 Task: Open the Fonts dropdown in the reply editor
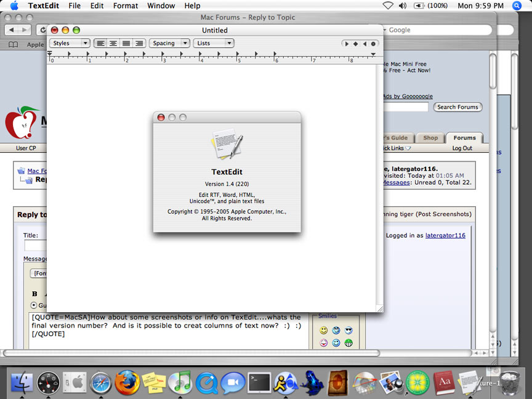pyautogui.click(x=39, y=273)
